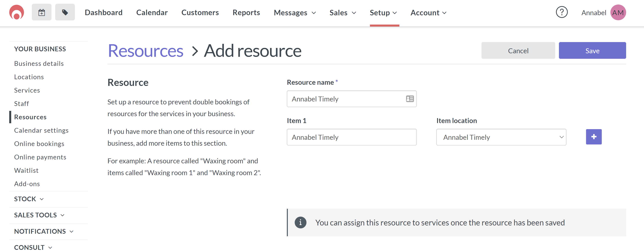Open the Item location dropdown
Image resolution: width=644 pixels, height=251 pixels.
[x=501, y=137]
